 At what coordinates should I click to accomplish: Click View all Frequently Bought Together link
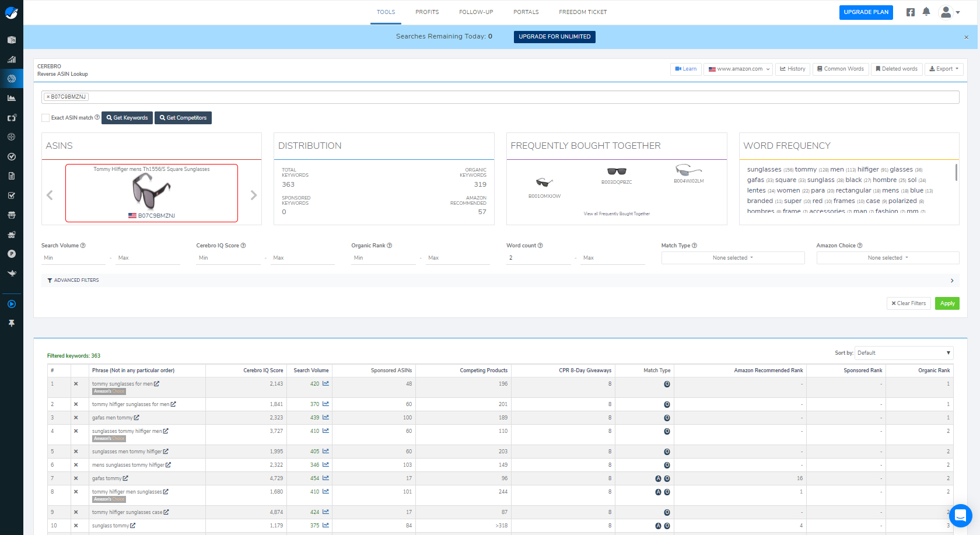617,214
